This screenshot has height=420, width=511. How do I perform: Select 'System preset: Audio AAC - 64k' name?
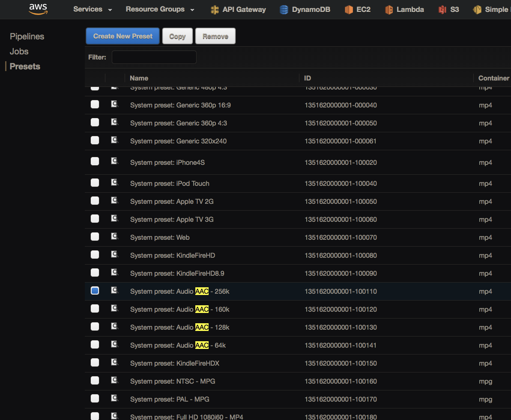(178, 346)
